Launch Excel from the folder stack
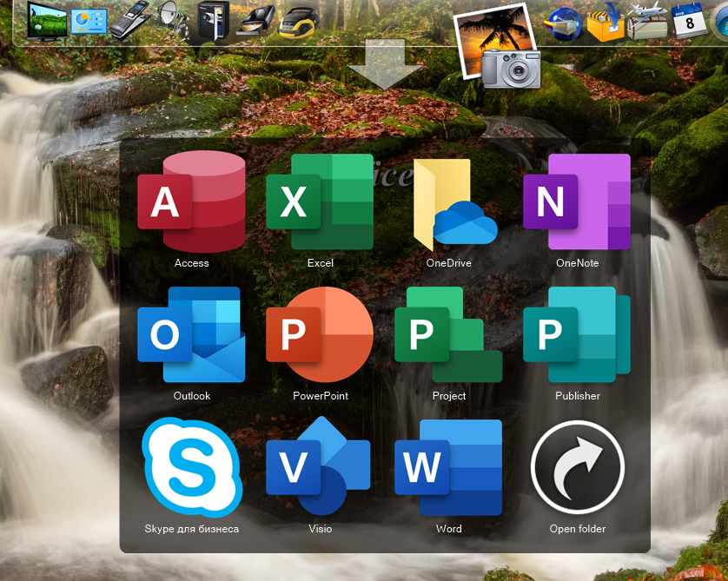The image size is (728, 581). pyautogui.click(x=320, y=201)
